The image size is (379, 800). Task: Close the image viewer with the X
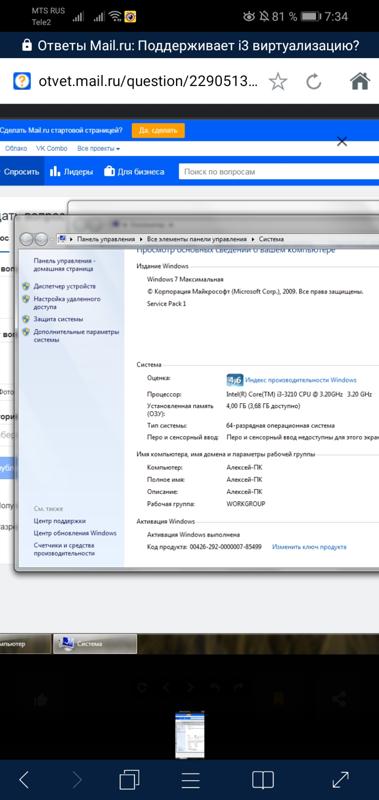click(x=342, y=141)
